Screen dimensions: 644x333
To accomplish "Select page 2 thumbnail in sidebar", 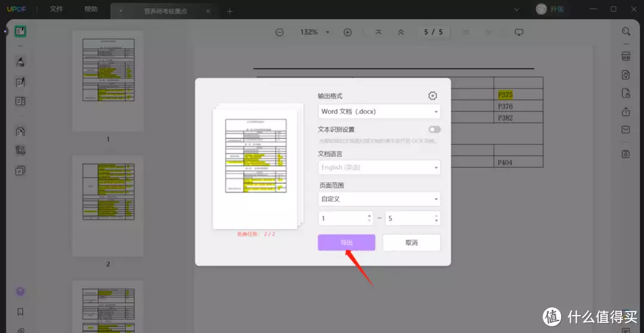I will point(108,206).
